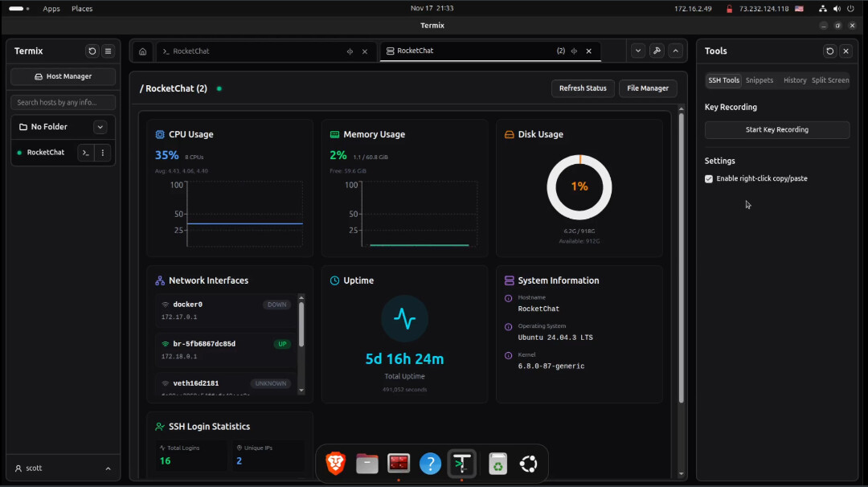Click the reload icon in Tools panel header

coord(829,51)
